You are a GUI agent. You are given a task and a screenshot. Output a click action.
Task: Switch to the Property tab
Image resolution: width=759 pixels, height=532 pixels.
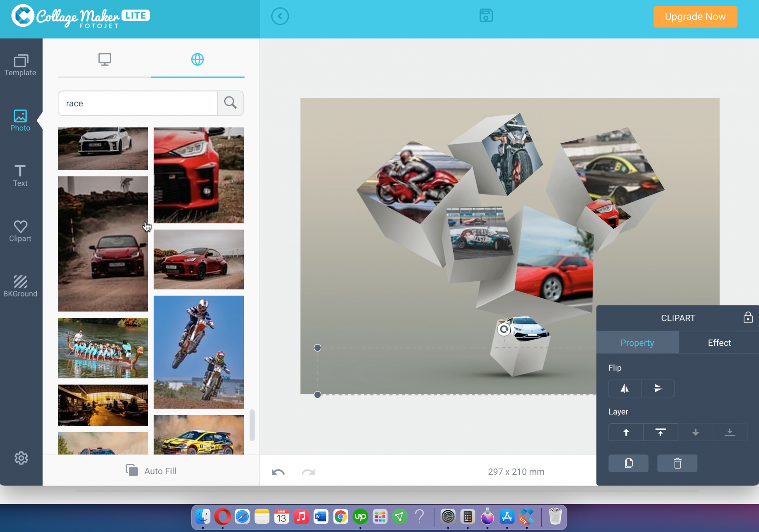637,342
